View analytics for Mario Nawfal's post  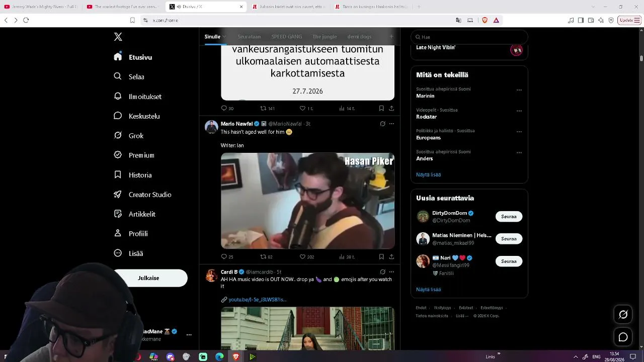click(347, 257)
